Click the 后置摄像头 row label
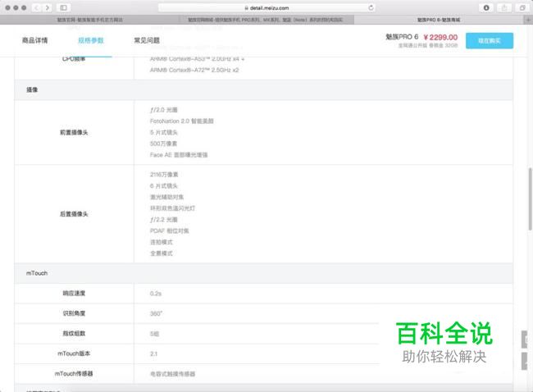The width and height of the screenshot is (533, 392). pyautogui.click(x=74, y=214)
